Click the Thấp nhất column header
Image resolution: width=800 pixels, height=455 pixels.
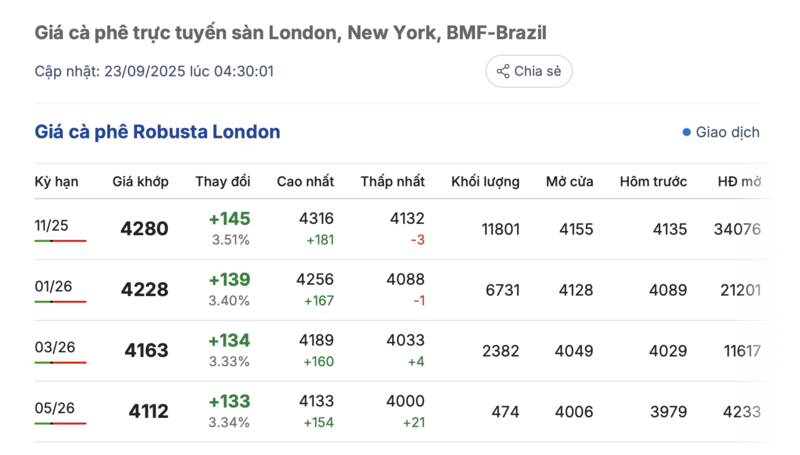coord(392,182)
